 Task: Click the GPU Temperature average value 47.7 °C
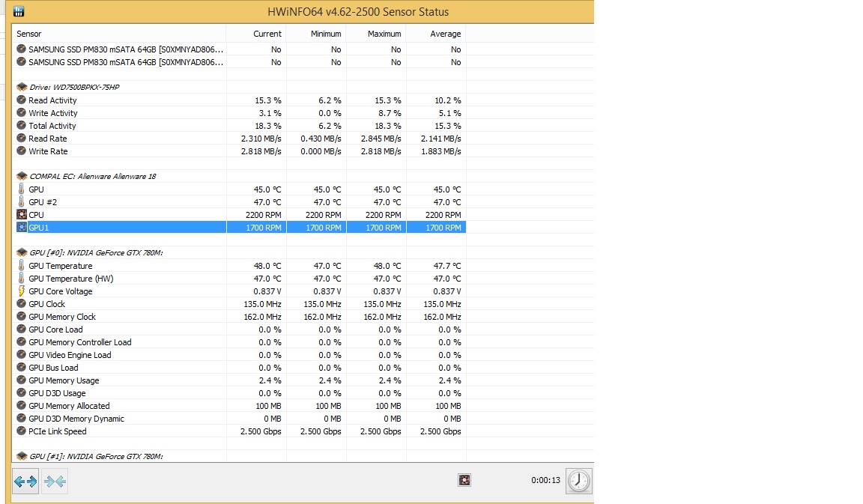tap(447, 266)
